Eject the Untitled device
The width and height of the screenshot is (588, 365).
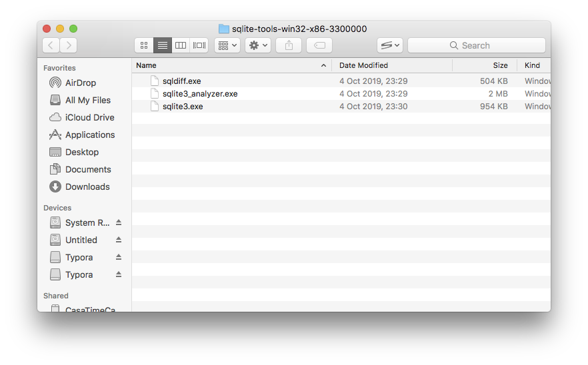click(x=119, y=240)
